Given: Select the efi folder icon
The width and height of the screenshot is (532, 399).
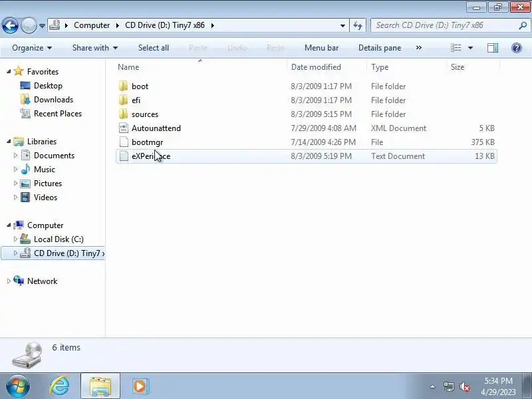Looking at the screenshot, I should [x=124, y=100].
